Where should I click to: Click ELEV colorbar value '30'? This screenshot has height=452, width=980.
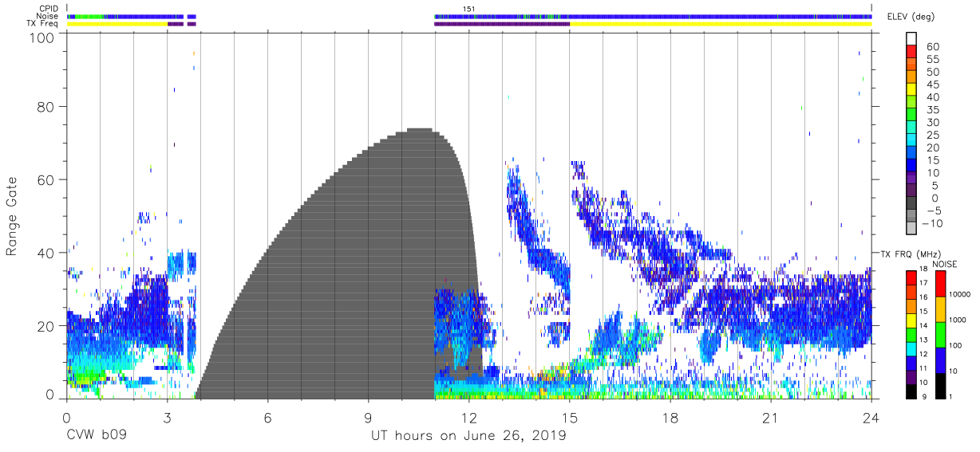pyautogui.click(x=932, y=122)
